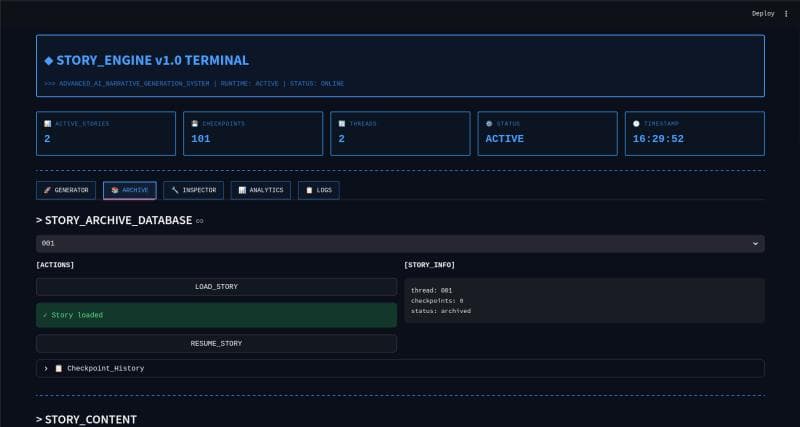Click the checkpoints value 101
The image size is (800, 427).
[201, 139]
